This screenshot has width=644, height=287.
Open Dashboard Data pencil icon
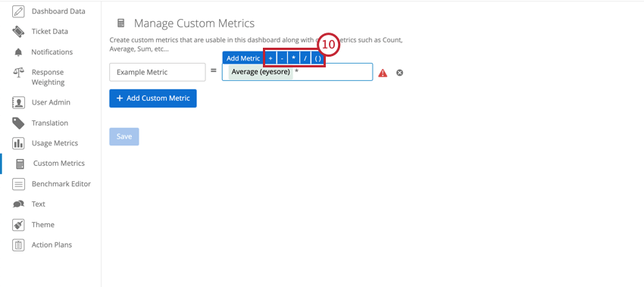point(18,11)
